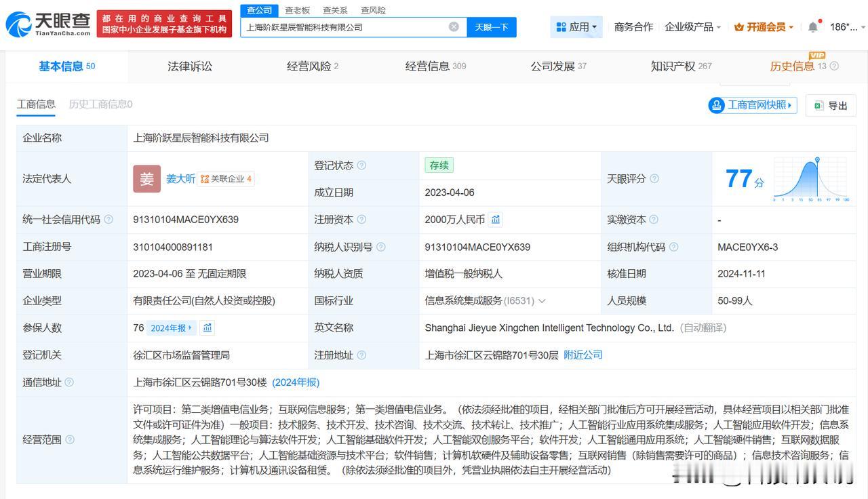Switch to the 查老板 search tab

pyautogui.click(x=297, y=10)
